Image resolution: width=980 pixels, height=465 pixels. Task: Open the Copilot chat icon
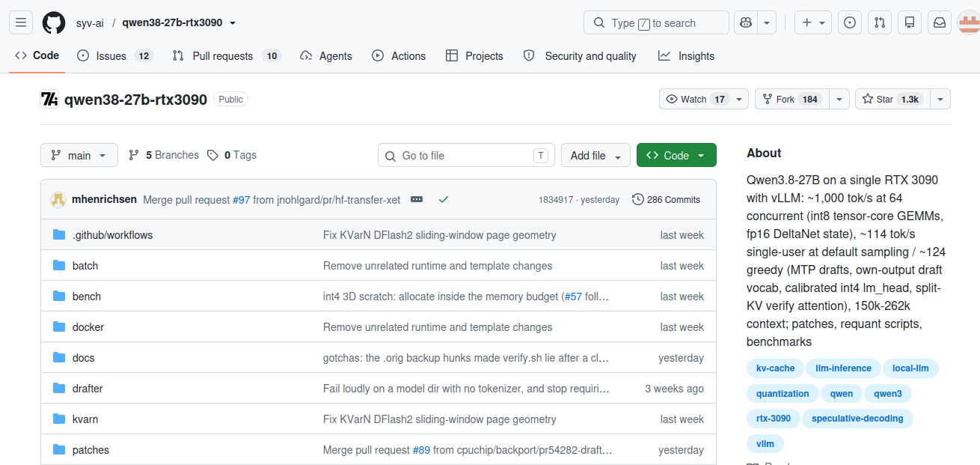(x=745, y=22)
